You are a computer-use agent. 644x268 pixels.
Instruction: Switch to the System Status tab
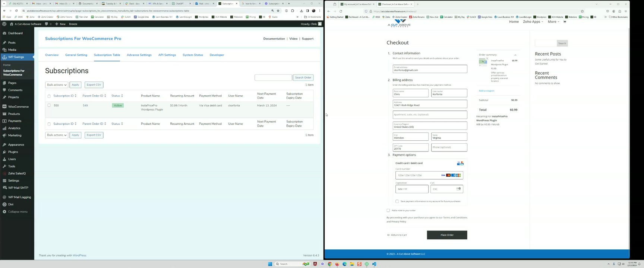[x=193, y=55]
